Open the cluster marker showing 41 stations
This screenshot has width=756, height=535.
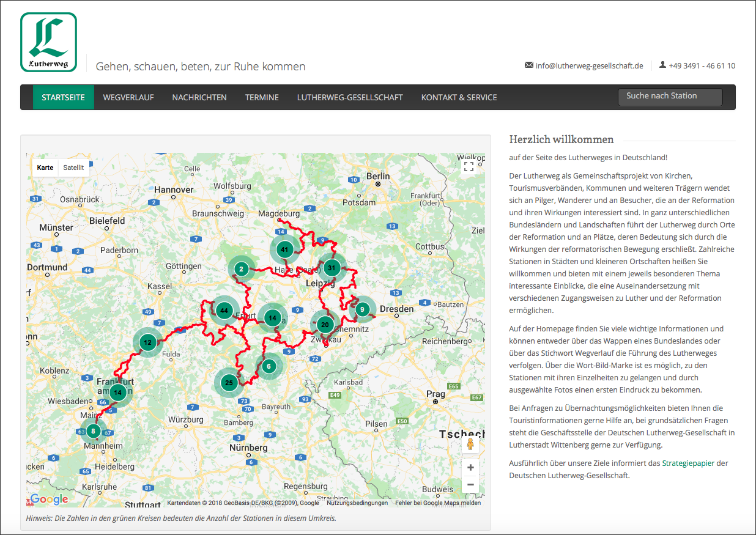[284, 249]
